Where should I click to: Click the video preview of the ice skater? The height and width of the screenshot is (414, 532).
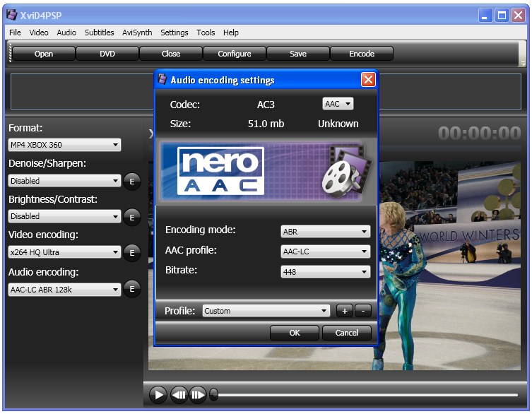click(449, 265)
